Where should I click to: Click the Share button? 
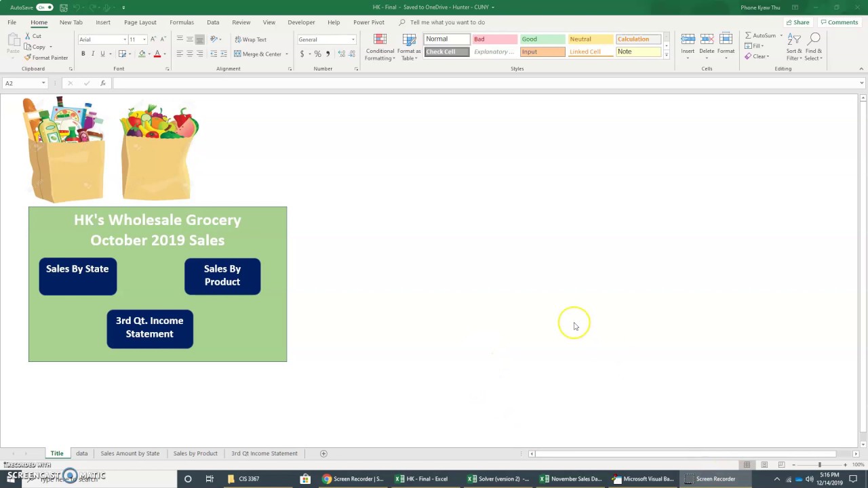tap(798, 22)
